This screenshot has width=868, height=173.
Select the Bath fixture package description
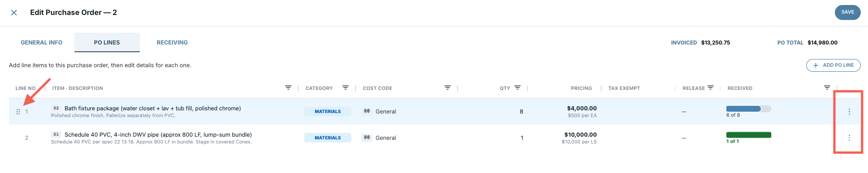[x=153, y=108]
